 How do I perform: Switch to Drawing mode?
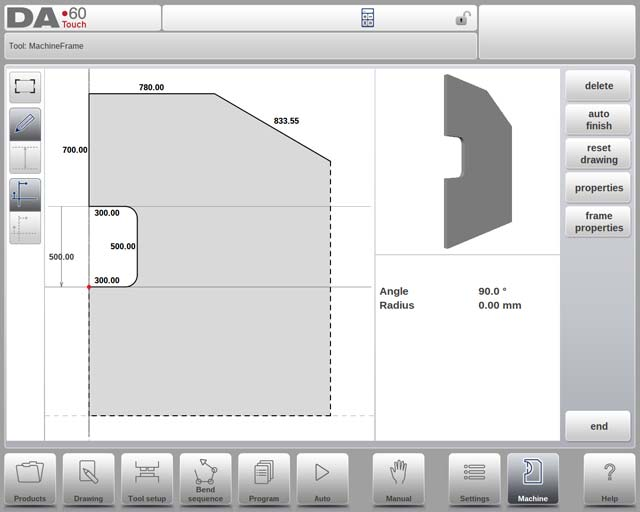[x=89, y=479]
